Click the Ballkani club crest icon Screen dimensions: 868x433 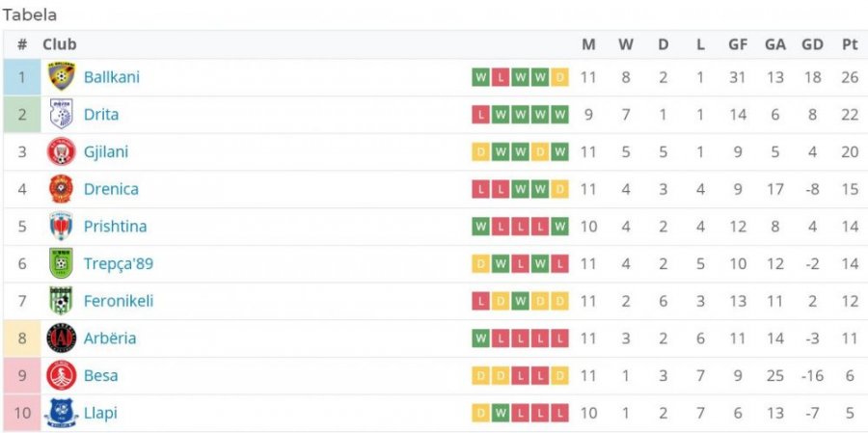click(x=61, y=76)
